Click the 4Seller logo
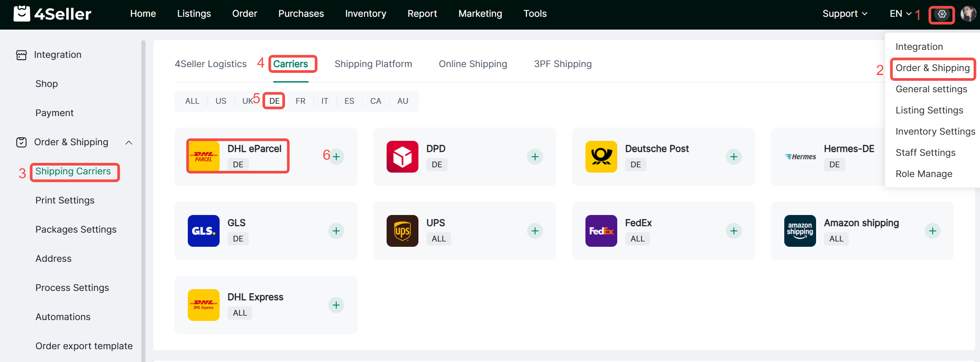Viewport: 980px width, 362px height. click(53, 14)
